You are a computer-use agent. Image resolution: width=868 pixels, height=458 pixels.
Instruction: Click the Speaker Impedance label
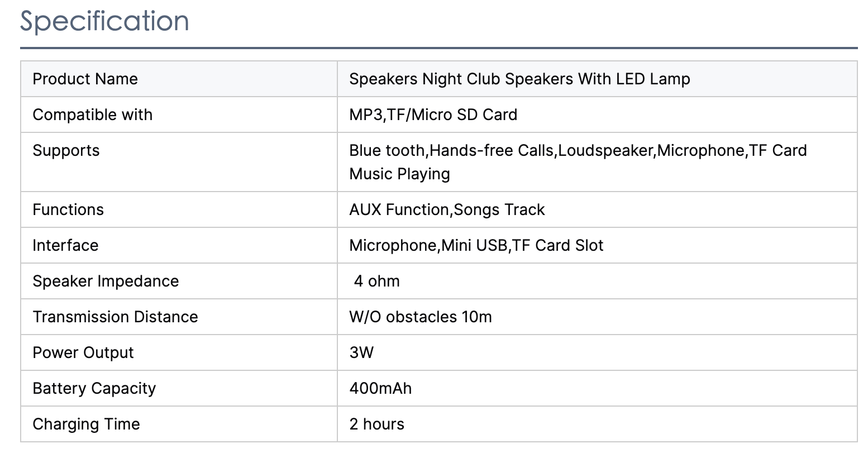(x=106, y=281)
